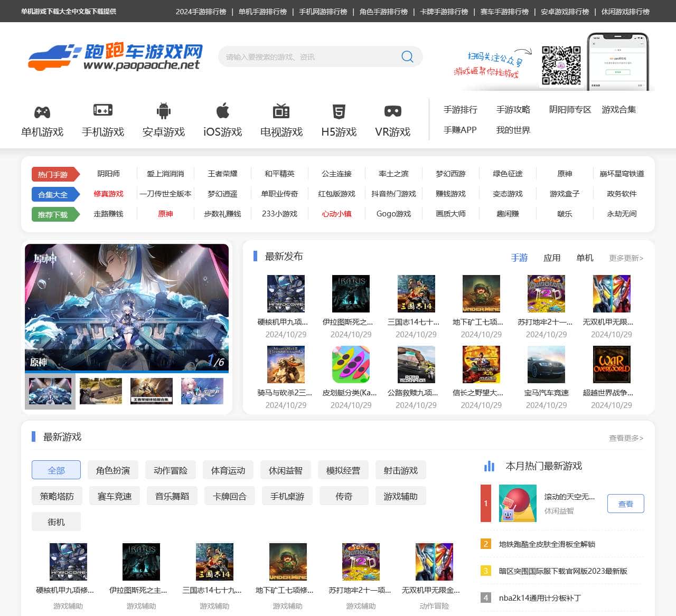This screenshot has width=676, height=616.
Task: Open nba2k14通用计分板补丁 ranking entry
Action: (x=540, y=598)
